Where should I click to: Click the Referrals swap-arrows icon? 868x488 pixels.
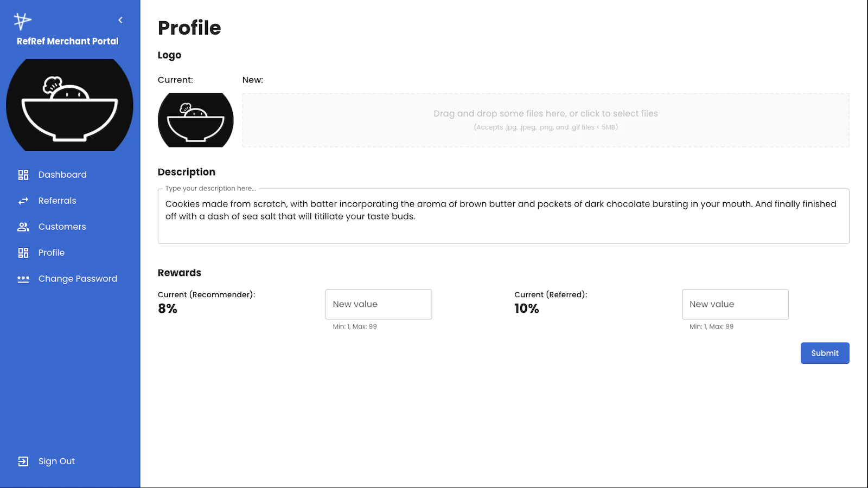23,201
